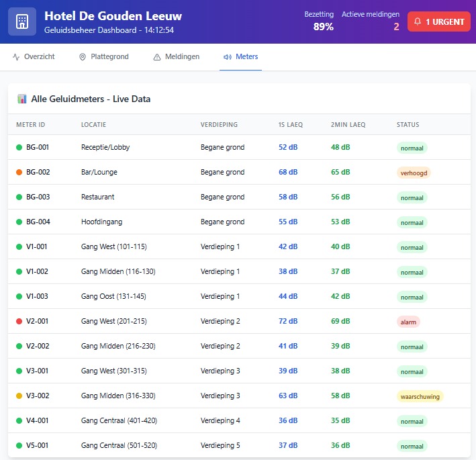Click the 2MIN LAEQ column header
Screen dimensions: 476x460
pyautogui.click(x=348, y=125)
